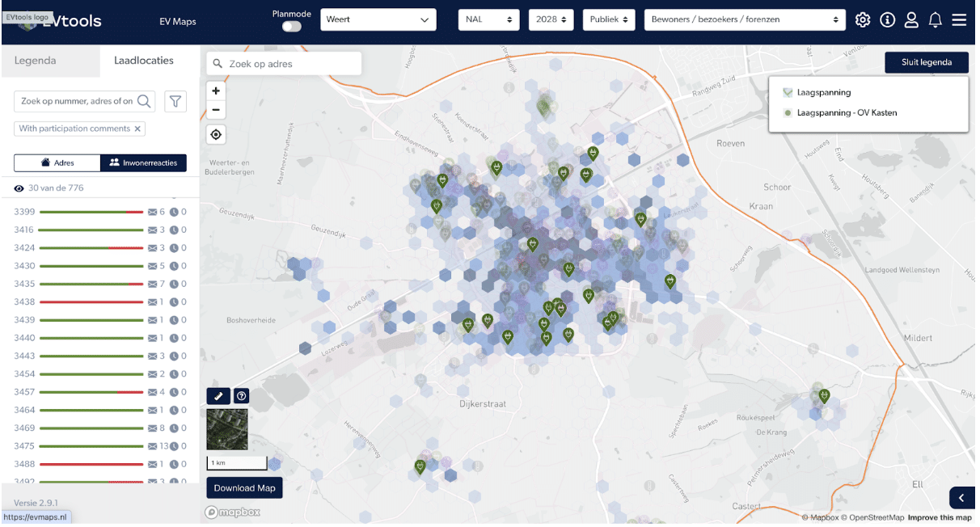The width and height of the screenshot is (980, 527).
Task: Expand the 2028 year selector
Action: click(x=551, y=20)
